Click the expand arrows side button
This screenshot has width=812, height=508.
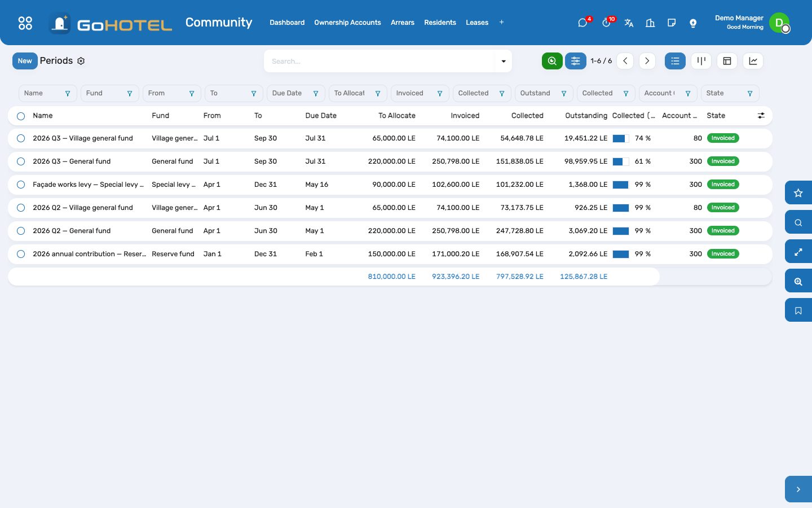point(798,252)
